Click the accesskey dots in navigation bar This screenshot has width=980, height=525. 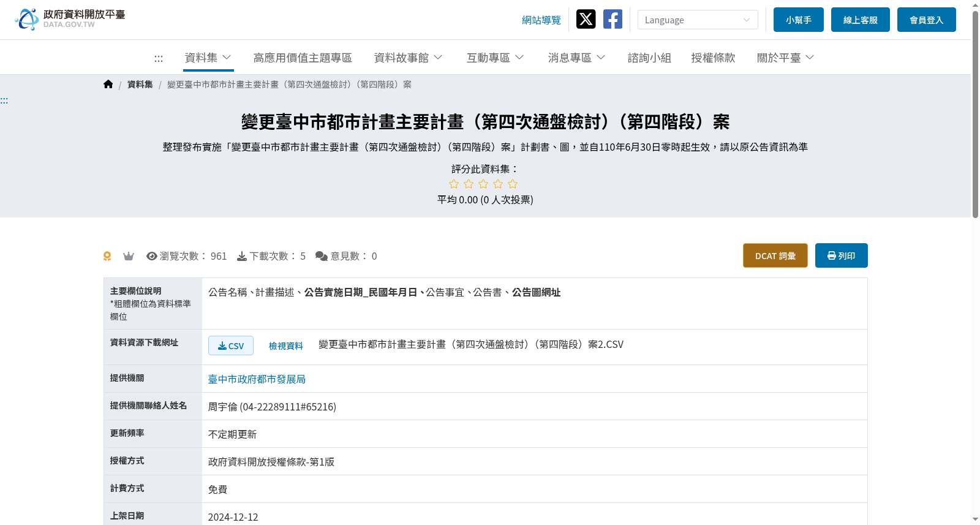tap(159, 58)
